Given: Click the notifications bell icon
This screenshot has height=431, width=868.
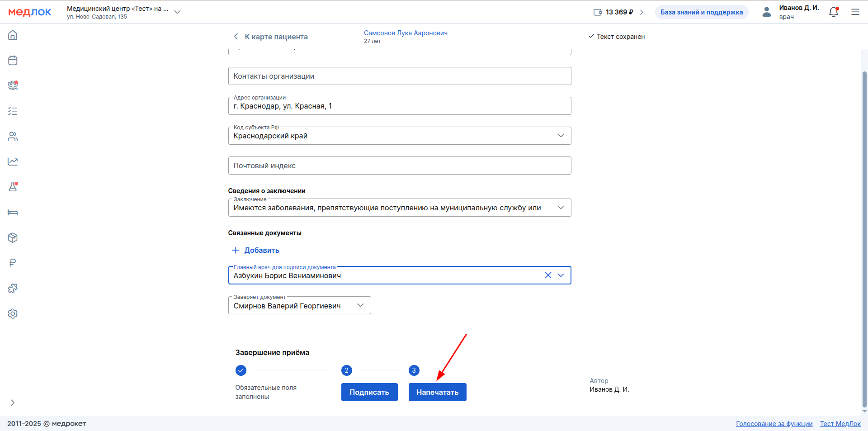Looking at the screenshot, I should click(834, 12).
